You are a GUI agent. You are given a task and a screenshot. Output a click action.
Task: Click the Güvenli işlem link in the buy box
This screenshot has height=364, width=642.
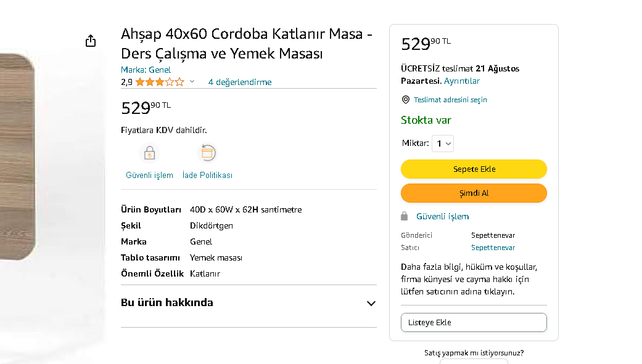point(442,216)
